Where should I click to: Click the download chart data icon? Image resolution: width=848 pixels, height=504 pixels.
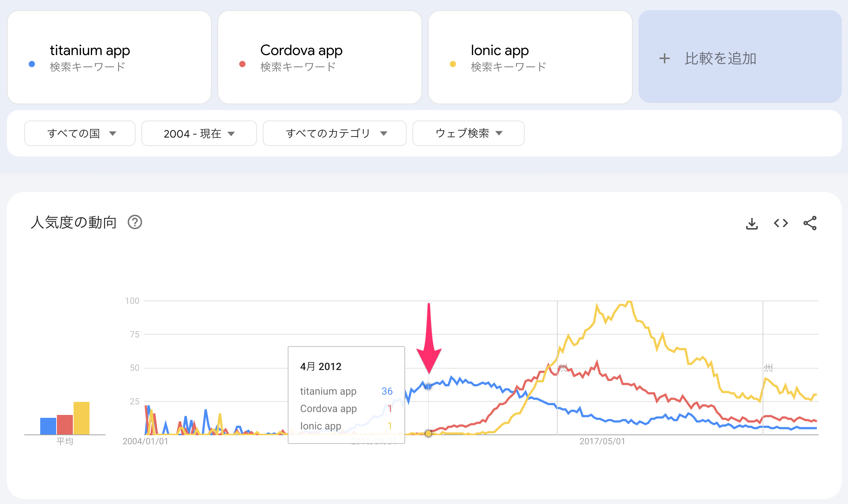pyautogui.click(x=752, y=223)
